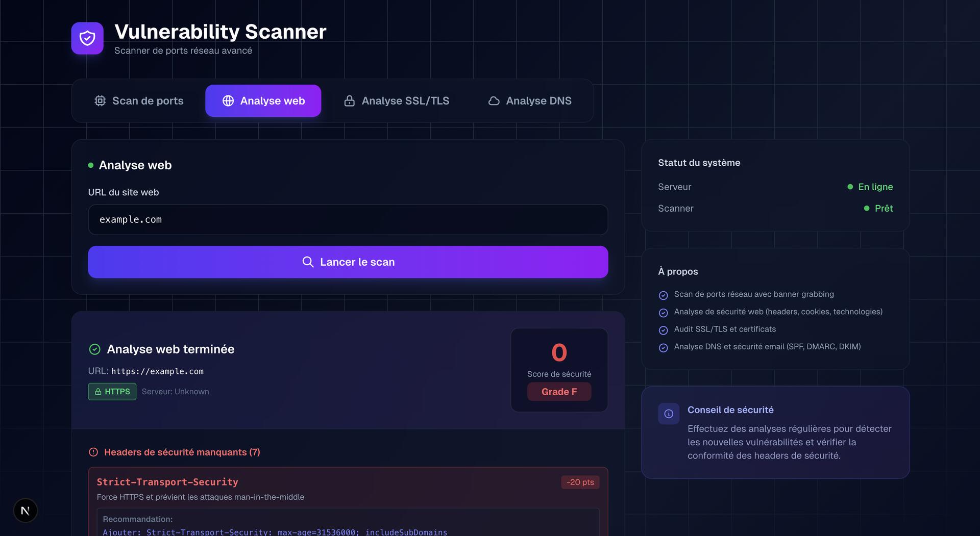Click the green En ligne status indicator
The image size is (980, 536).
click(x=870, y=187)
